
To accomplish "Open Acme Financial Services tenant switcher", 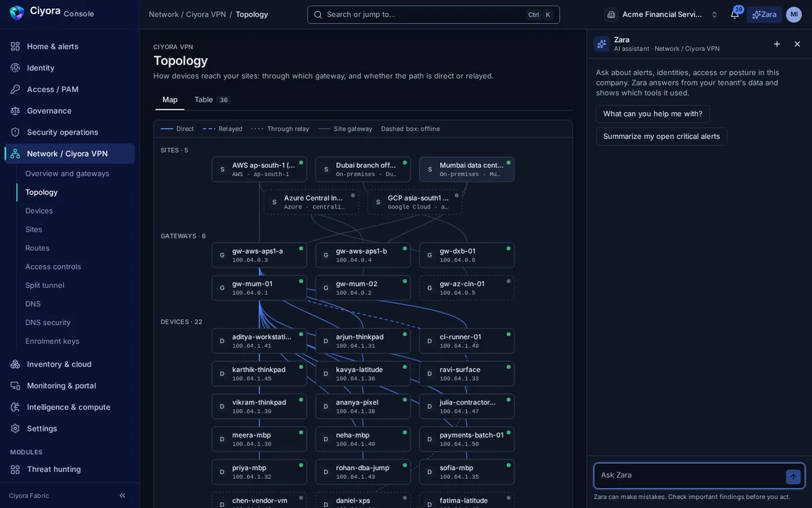I will pyautogui.click(x=662, y=14).
